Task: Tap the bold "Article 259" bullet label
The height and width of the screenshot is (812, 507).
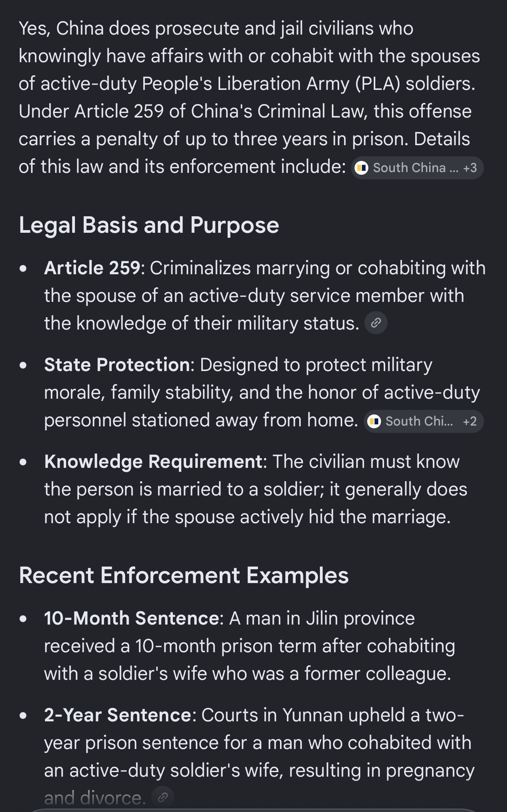Action: [x=92, y=268]
